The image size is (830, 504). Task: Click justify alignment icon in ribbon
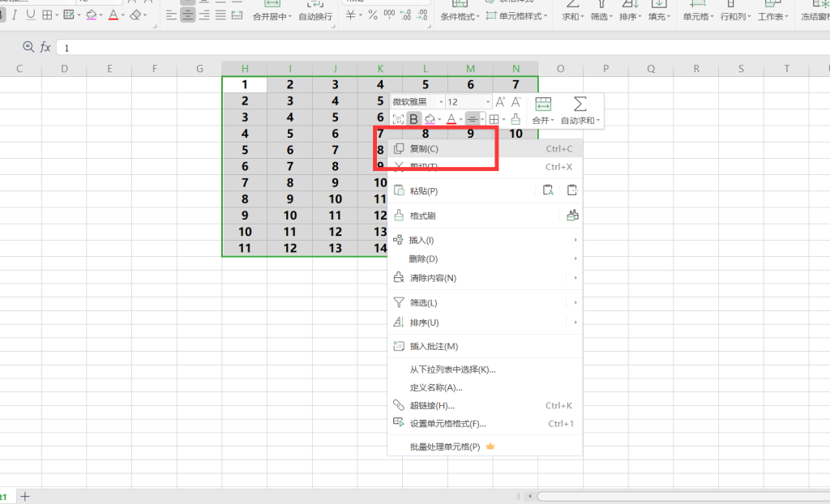click(x=220, y=15)
